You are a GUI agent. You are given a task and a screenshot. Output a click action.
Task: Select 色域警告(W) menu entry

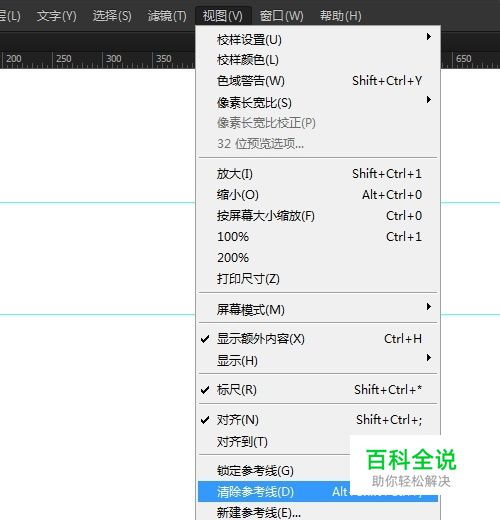318,81
